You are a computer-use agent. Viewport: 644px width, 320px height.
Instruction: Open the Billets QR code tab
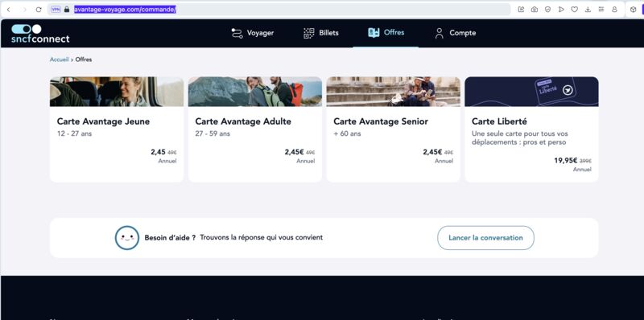pos(320,33)
